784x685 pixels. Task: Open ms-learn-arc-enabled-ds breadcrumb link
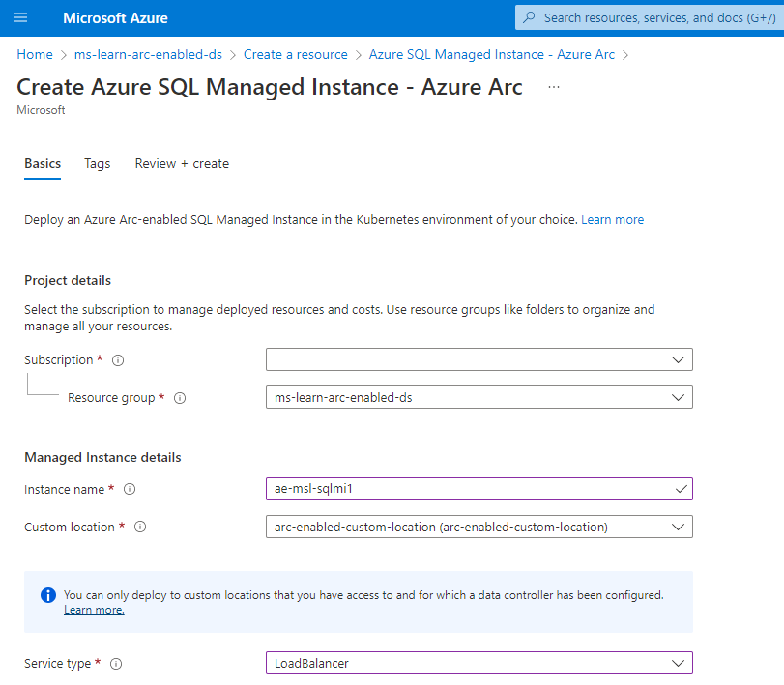click(148, 54)
